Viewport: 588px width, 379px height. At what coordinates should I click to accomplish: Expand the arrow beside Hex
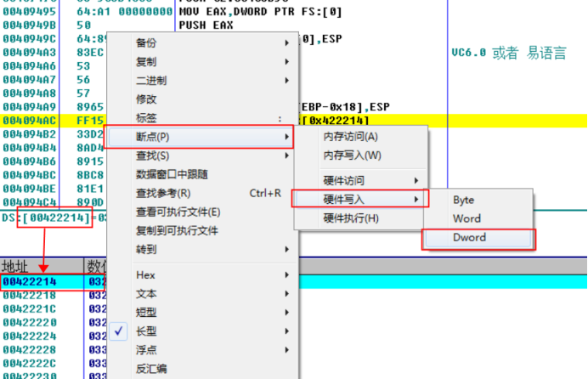(x=287, y=275)
